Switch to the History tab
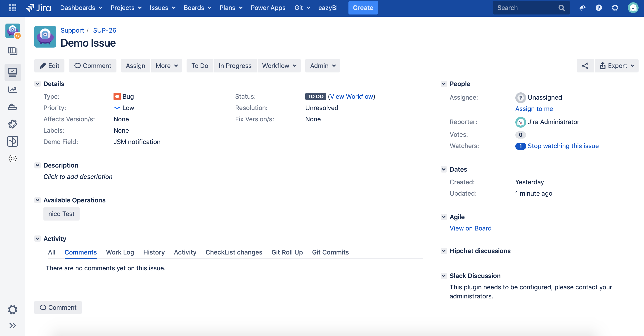This screenshot has width=644, height=336. (154, 252)
